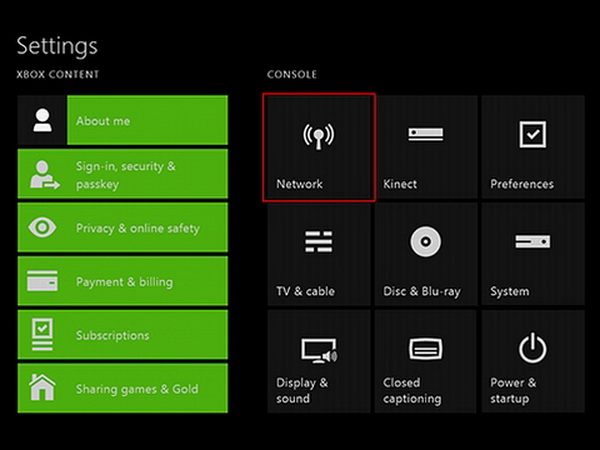This screenshot has height=450, width=600.
Task: Click the Settings page title
Action: tap(57, 46)
